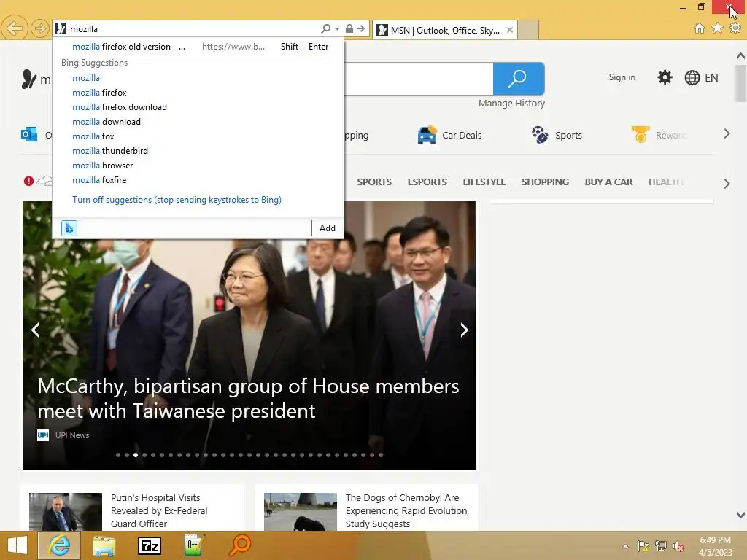The image size is (747, 560).
Task: Open Internet Explorer from the taskbar
Action: (59, 545)
